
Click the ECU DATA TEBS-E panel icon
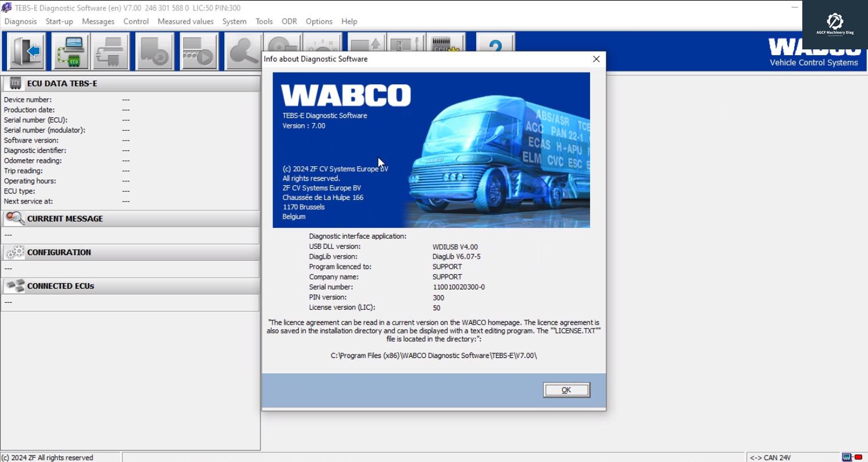click(x=14, y=83)
